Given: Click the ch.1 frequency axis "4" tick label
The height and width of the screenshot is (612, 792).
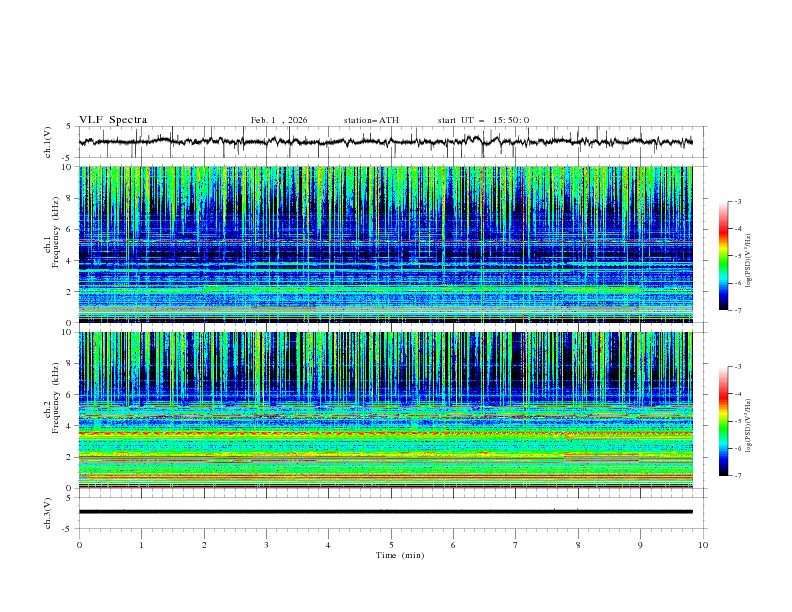Looking at the screenshot, I should coord(71,261).
